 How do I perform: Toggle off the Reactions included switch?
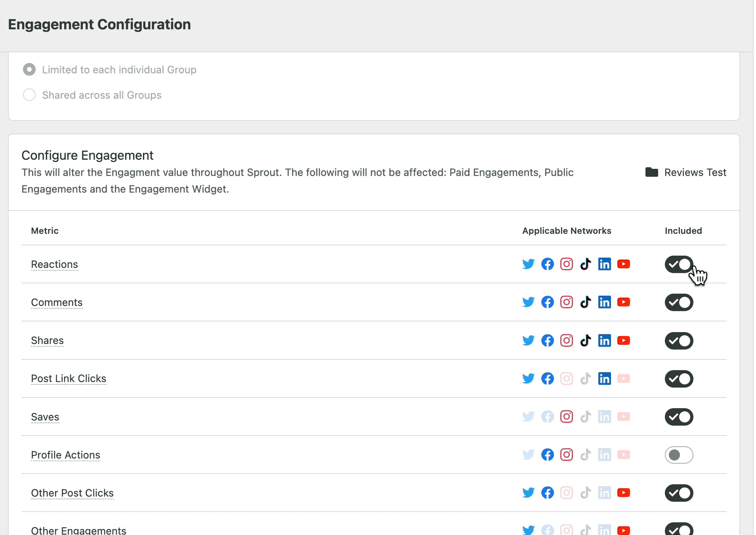click(x=679, y=264)
